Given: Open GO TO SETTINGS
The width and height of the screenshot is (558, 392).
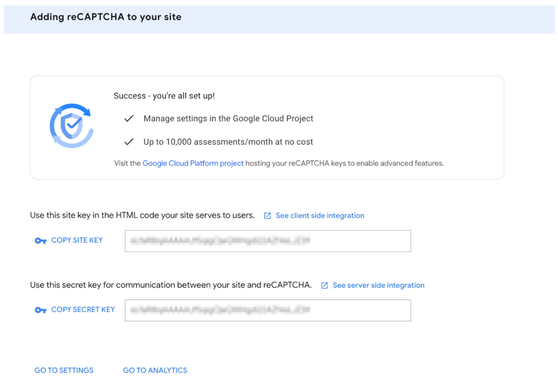Looking at the screenshot, I should pos(64,370).
